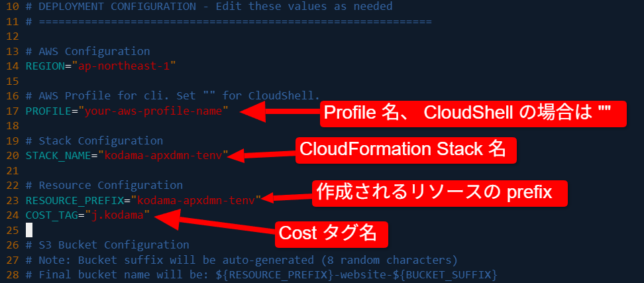
Task: Click the block cursor on line 25
Action: [x=29, y=230]
